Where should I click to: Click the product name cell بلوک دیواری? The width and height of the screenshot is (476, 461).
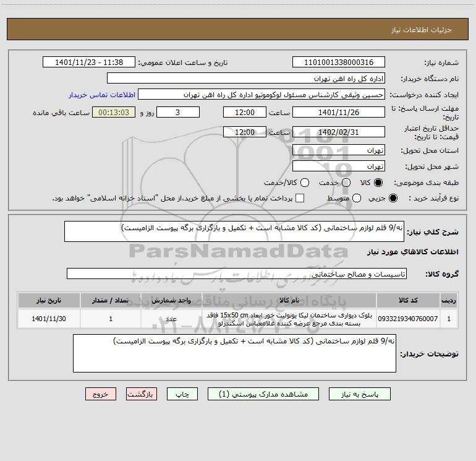(x=289, y=319)
